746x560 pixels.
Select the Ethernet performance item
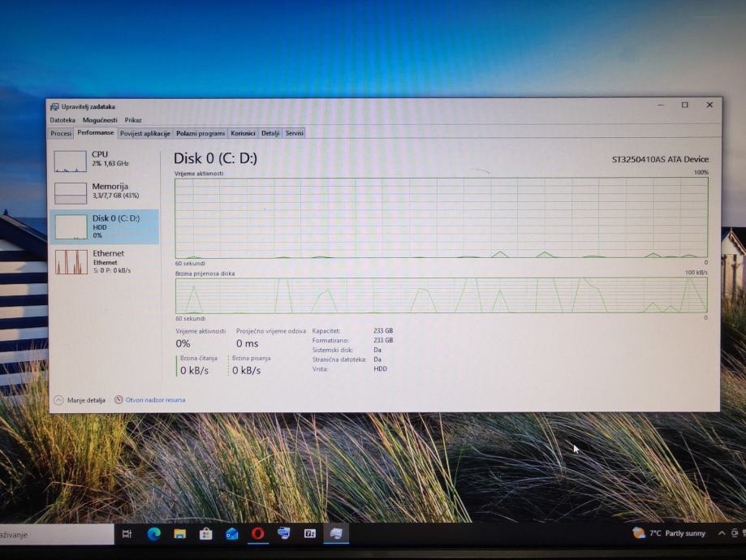click(104, 261)
